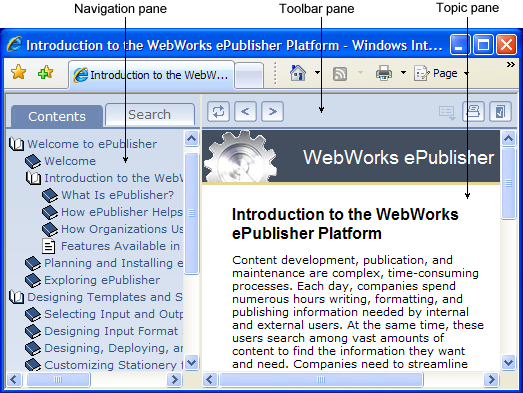Viewport: 523px width, 393px height.
Task: Collapse Designing Templates and S book icon
Action: point(16,297)
